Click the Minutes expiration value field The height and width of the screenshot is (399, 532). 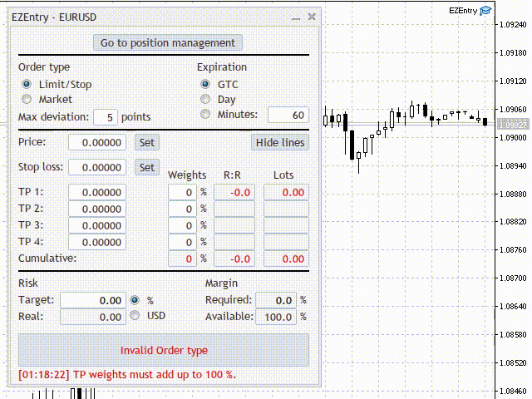pyautogui.click(x=288, y=115)
